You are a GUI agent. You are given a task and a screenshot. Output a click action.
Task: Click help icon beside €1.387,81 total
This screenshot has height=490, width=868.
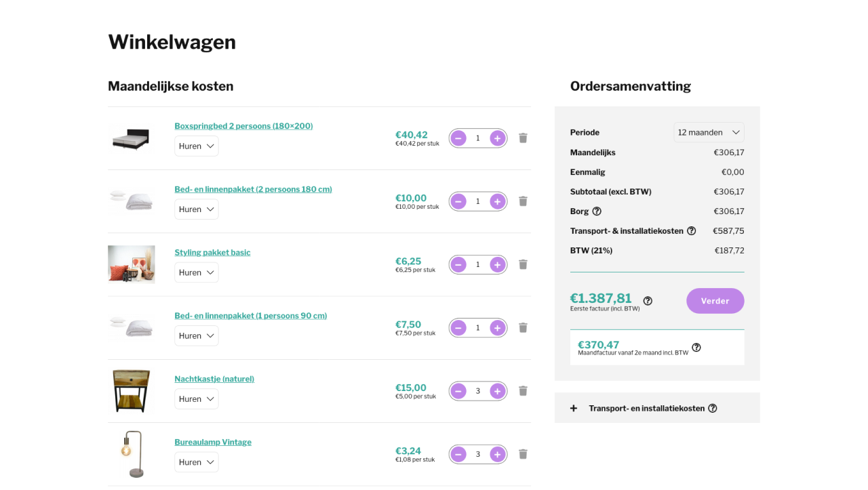(648, 301)
